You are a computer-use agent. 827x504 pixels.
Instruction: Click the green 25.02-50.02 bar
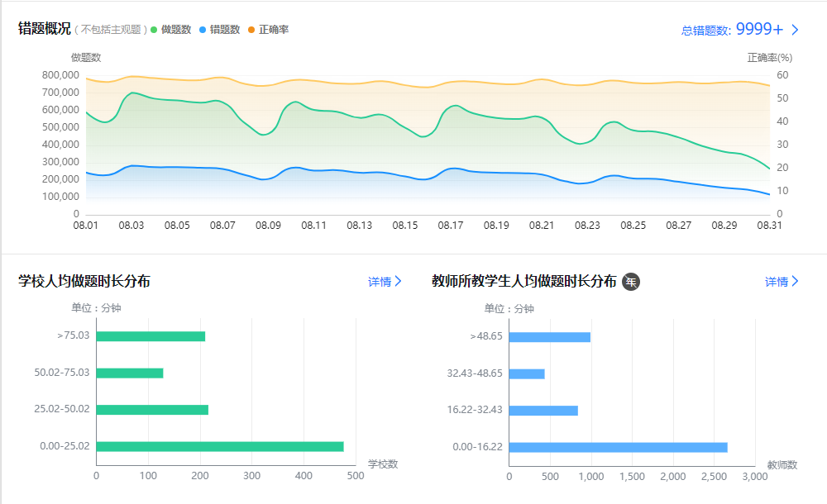pyautogui.click(x=152, y=409)
